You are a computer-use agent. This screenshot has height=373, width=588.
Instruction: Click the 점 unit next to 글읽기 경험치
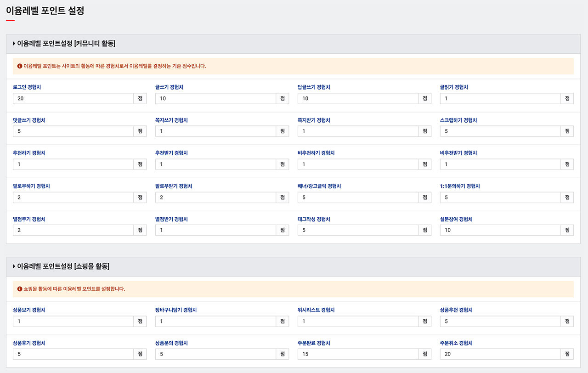567,98
